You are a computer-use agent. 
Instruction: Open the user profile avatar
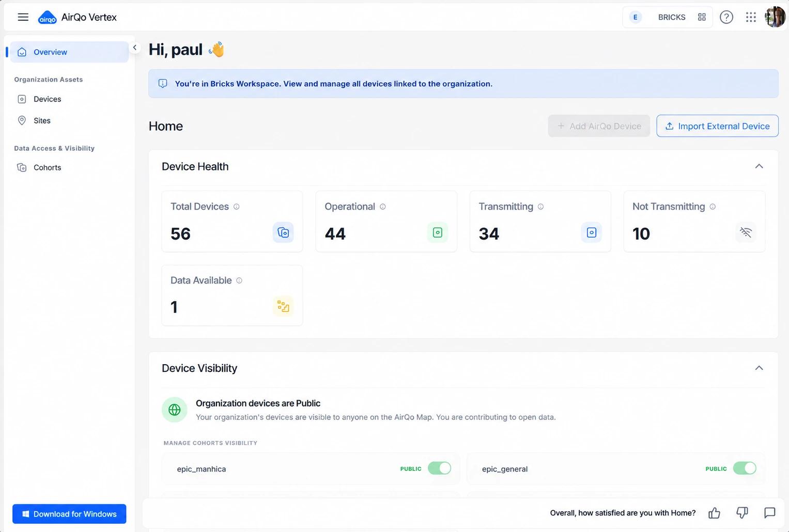tap(775, 17)
